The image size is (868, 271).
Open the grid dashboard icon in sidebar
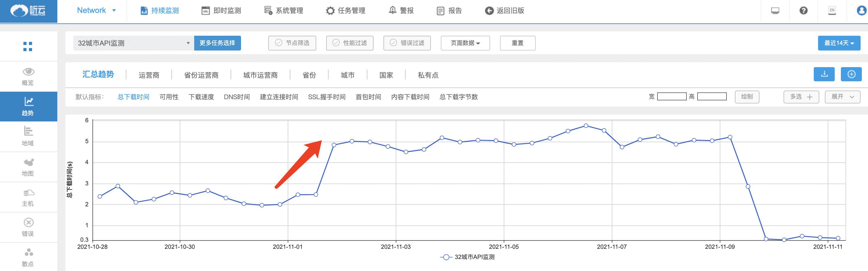click(x=28, y=47)
